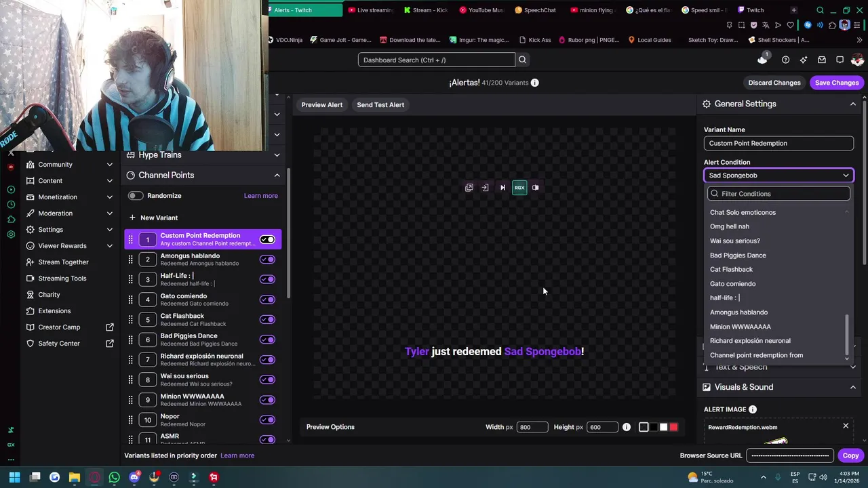This screenshot has height=488, width=868.
Task: Open Discord from the taskbar
Action: pyautogui.click(x=134, y=477)
